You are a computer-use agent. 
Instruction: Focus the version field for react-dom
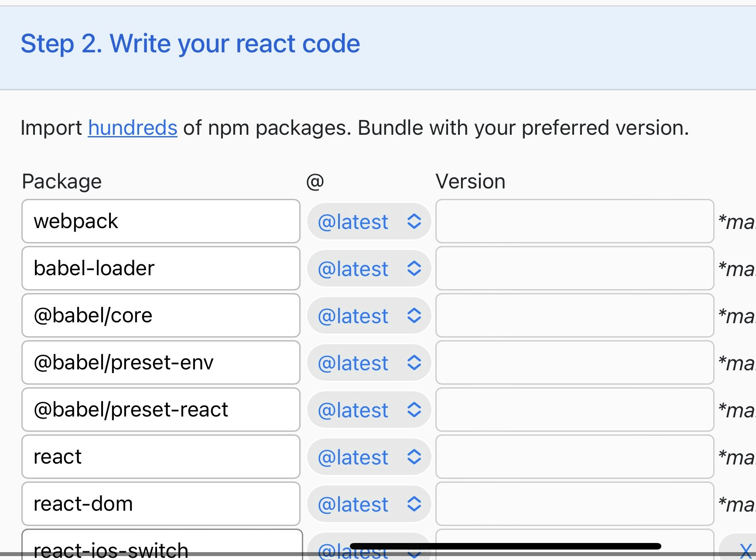click(x=575, y=504)
